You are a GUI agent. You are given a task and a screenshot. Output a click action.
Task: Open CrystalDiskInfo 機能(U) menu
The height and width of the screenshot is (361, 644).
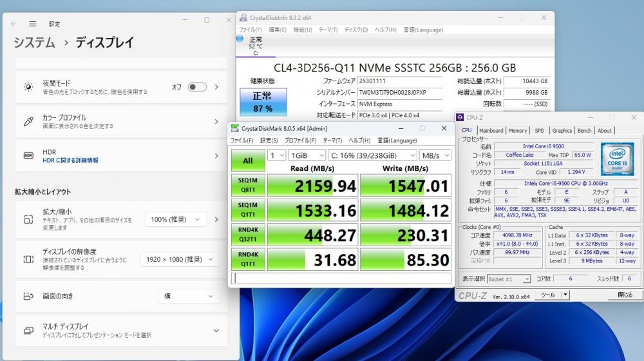click(303, 30)
